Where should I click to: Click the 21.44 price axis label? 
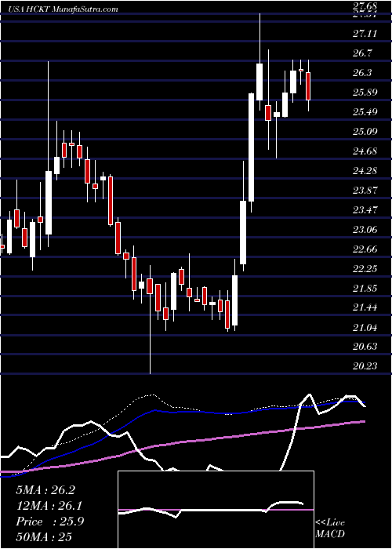pos(365,307)
